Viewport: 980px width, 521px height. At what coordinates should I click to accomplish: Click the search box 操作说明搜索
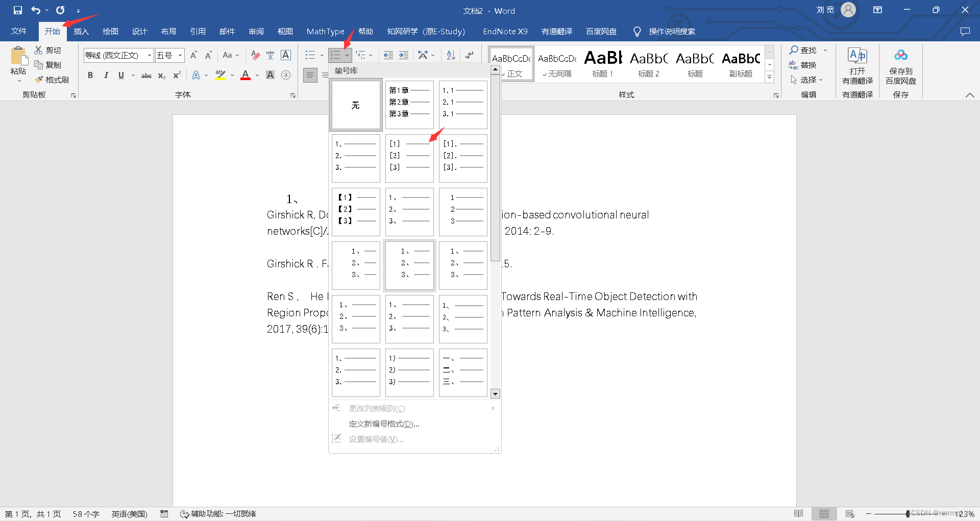[x=672, y=32]
